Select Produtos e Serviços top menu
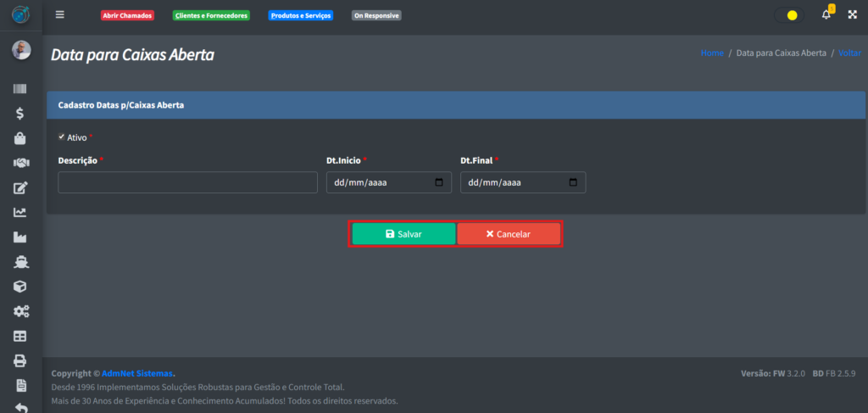This screenshot has height=413, width=868. [301, 15]
